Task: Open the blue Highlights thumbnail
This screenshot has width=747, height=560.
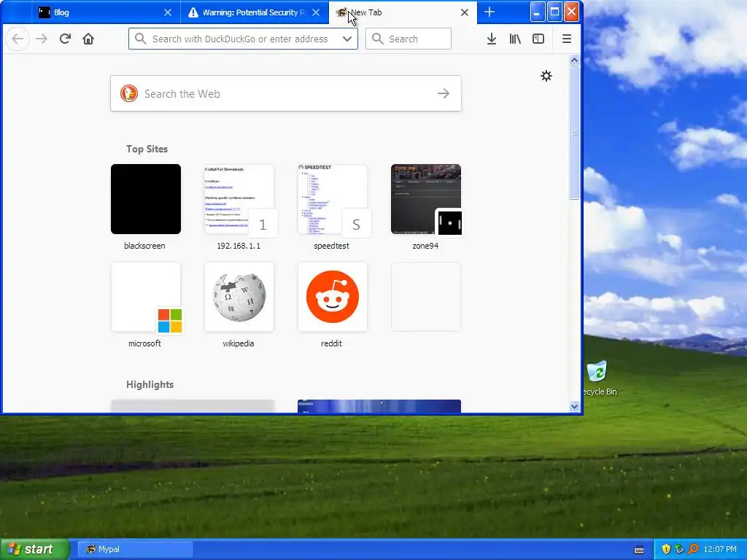Action: click(379, 406)
